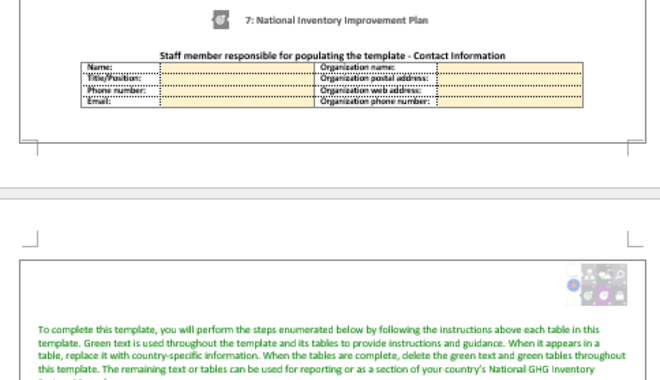Click the Phone number input cell

coord(237,91)
